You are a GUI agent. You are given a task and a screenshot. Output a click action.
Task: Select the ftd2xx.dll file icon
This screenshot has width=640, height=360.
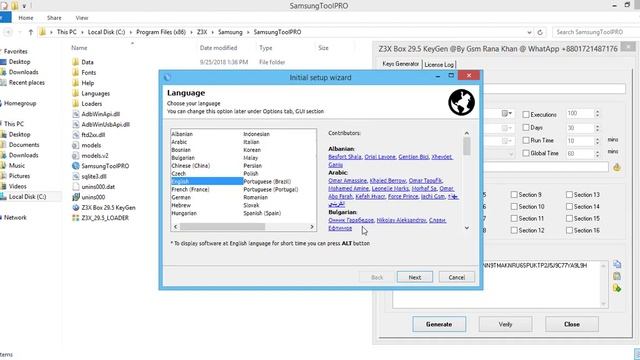[75, 135]
